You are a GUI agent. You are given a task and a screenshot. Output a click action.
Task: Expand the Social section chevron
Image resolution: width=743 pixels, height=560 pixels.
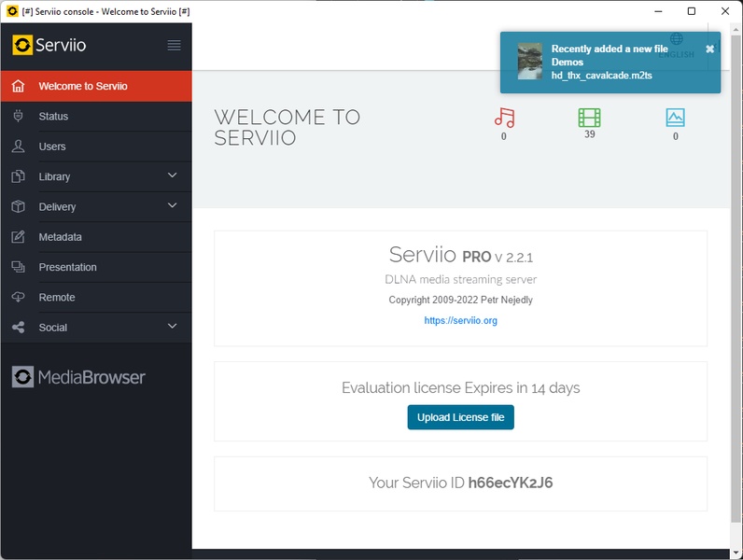172,326
